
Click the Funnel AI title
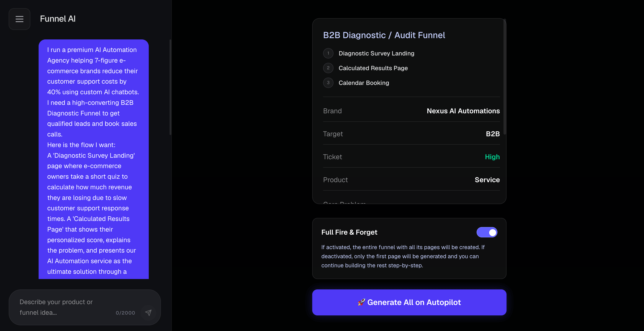[58, 19]
